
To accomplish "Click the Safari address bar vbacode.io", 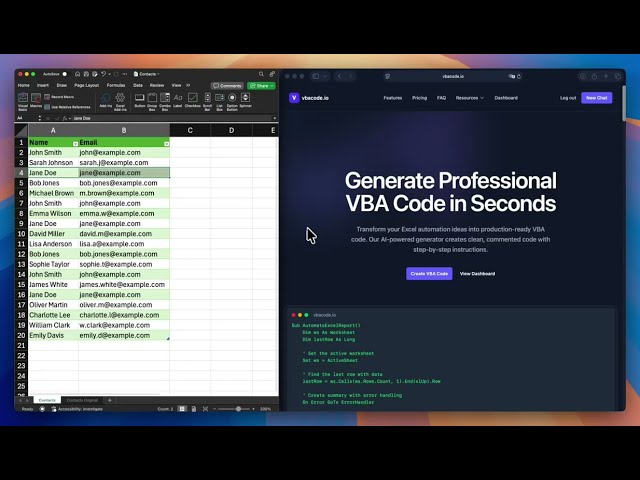I will (x=453, y=76).
